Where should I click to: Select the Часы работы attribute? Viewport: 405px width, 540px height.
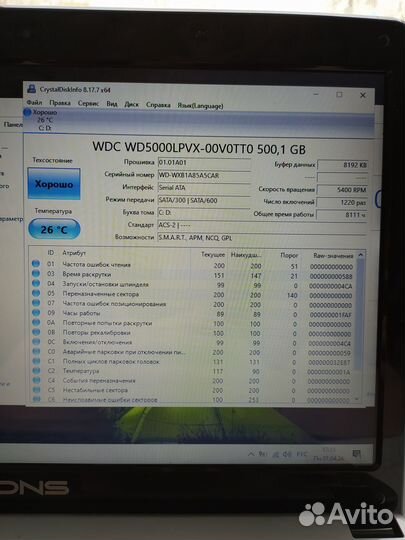[81, 313]
